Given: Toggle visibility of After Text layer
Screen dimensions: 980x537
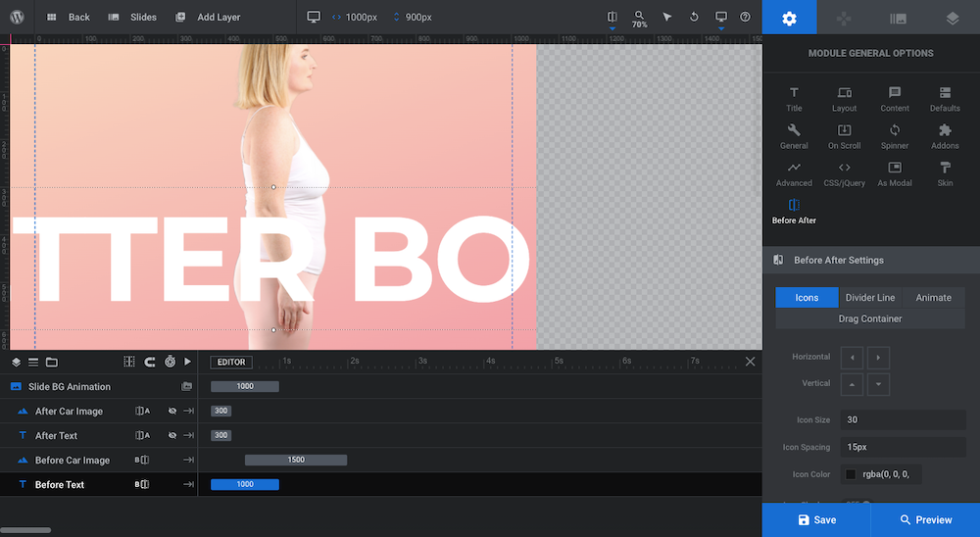Looking at the screenshot, I should pyautogui.click(x=171, y=435).
